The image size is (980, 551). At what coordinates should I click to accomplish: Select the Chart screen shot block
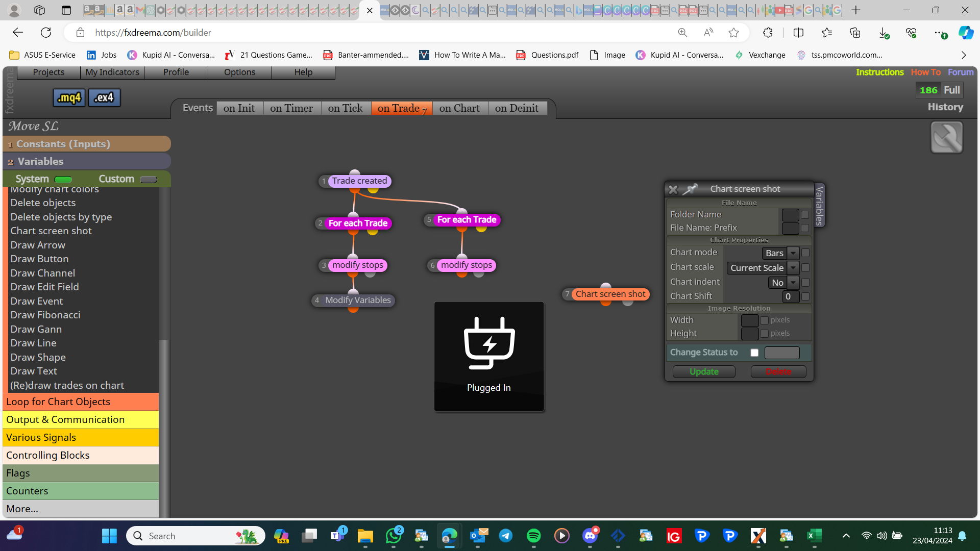[x=610, y=294]
